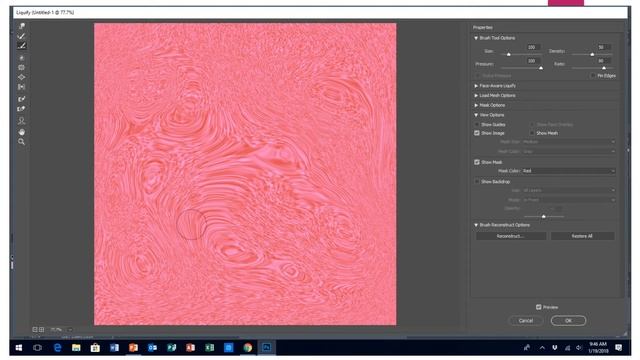Enable the Show Guides checkbox

pos(477,124)
